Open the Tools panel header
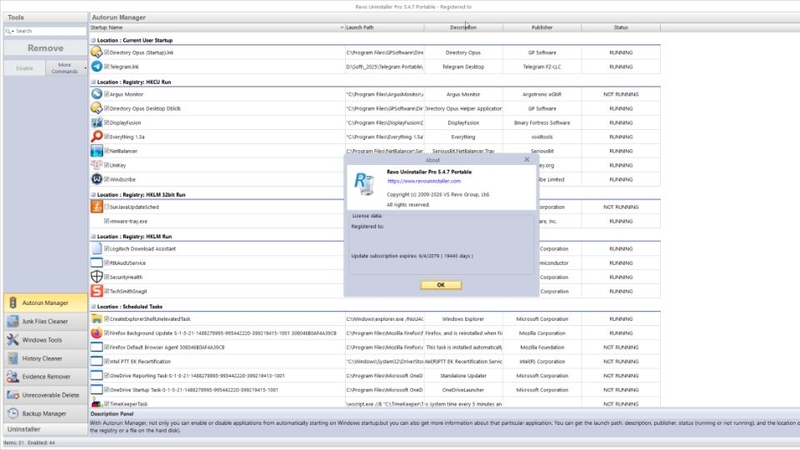This screenshot has height=450, width=800. pyautogui.click(x=45, y=17)
